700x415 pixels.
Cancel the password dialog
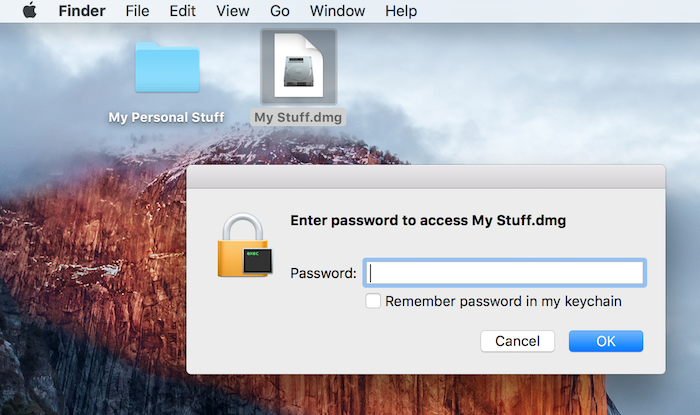[x=517, y=341]
